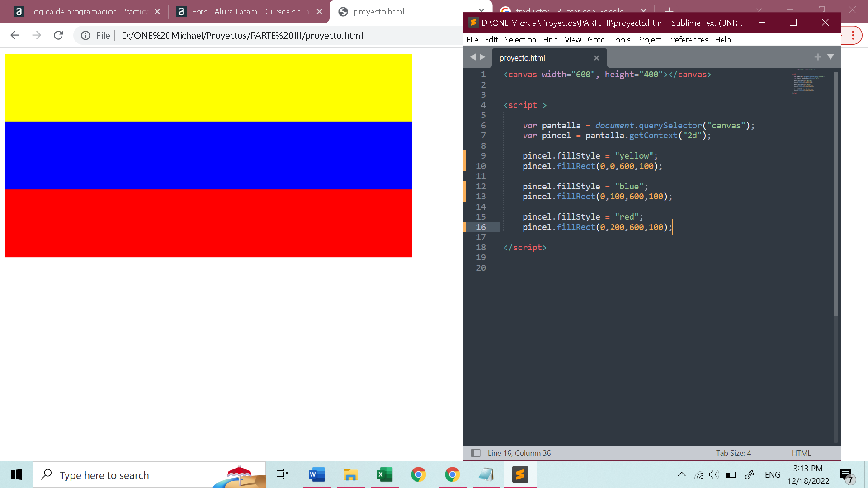Click the "blue" string in code
The height and width of the screenshot is (488, 868).
pyautogui.click(x=629, y=187)
